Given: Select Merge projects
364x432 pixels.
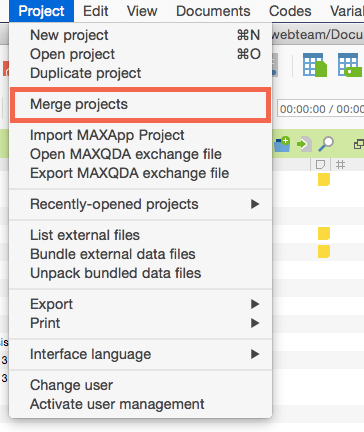Looking at the screenshot, I should [x=140, y=104].
